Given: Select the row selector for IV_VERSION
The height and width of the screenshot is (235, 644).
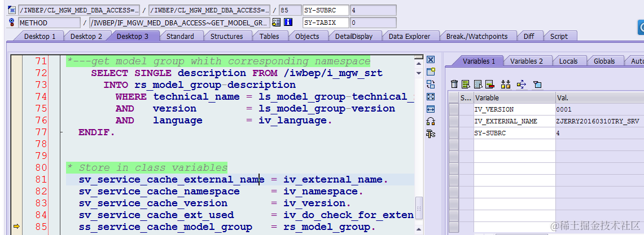Looking at the screenshot, I should [453, 109].
